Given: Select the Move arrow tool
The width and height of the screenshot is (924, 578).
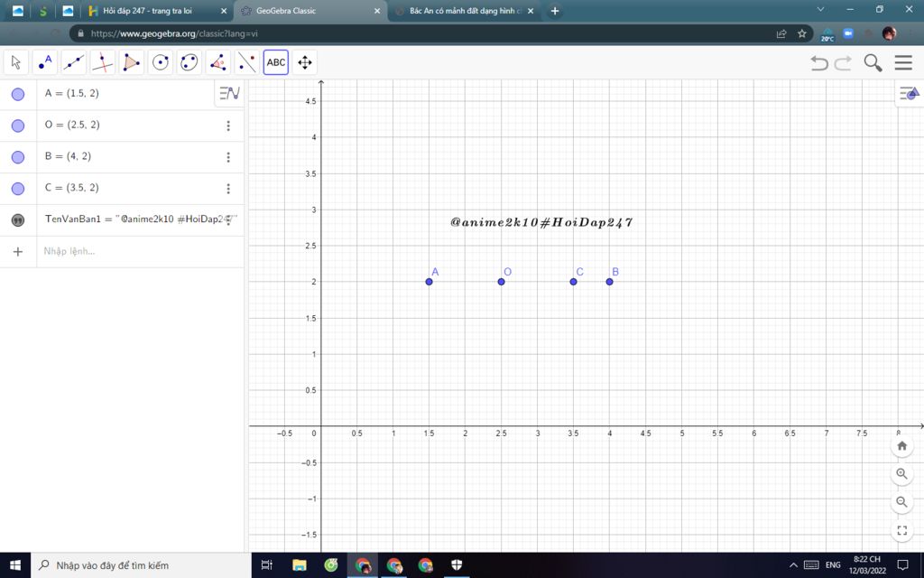Looking at the screenshot, I should (x=16, y=62).
